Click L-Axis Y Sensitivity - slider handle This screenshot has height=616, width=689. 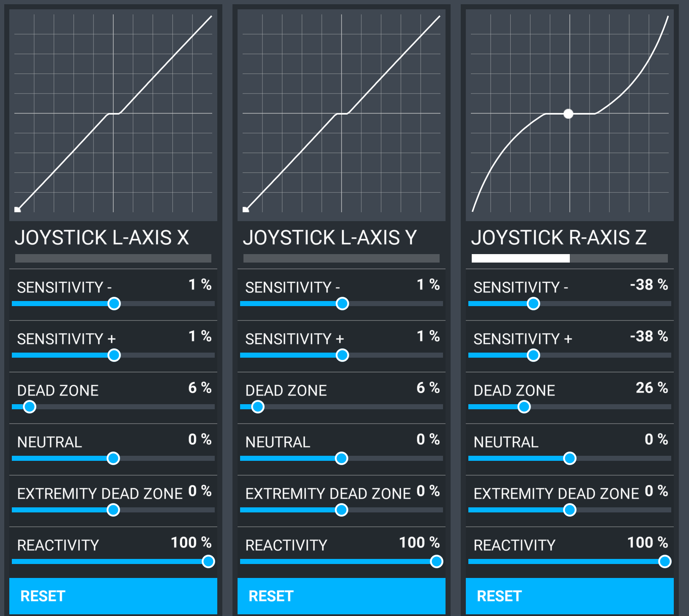pos(342,304)
